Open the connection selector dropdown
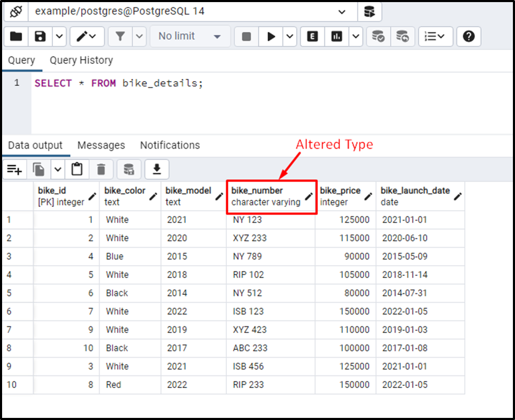Viewport: 515px width, 420px height. (x=342, y=12)
